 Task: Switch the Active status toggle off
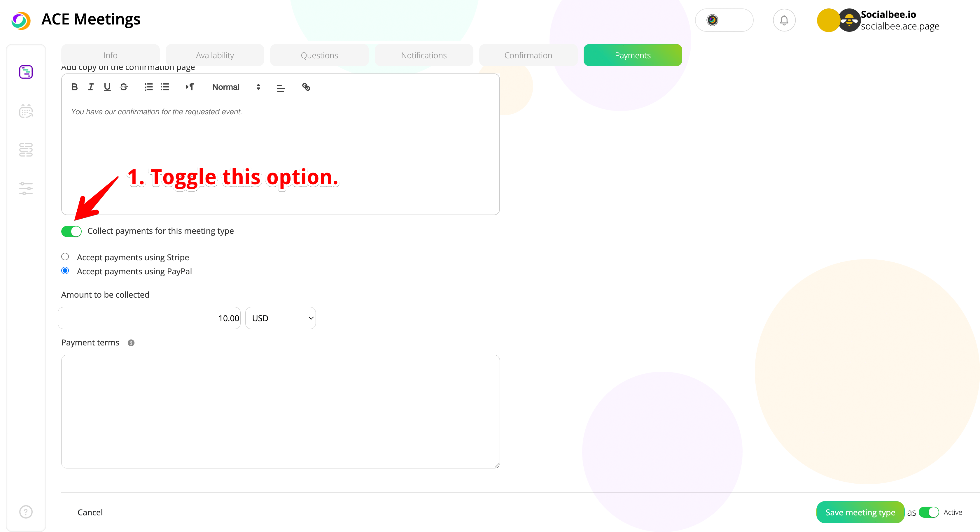(x=929, y=512)
